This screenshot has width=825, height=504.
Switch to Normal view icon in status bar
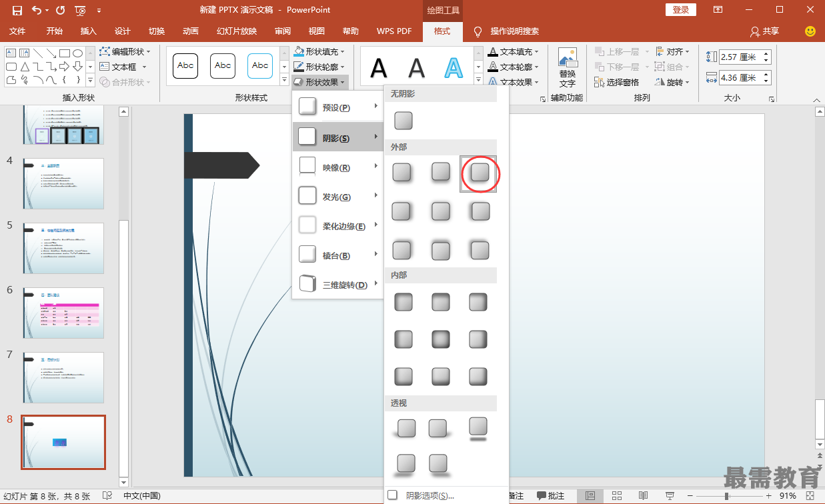point(590,496)
